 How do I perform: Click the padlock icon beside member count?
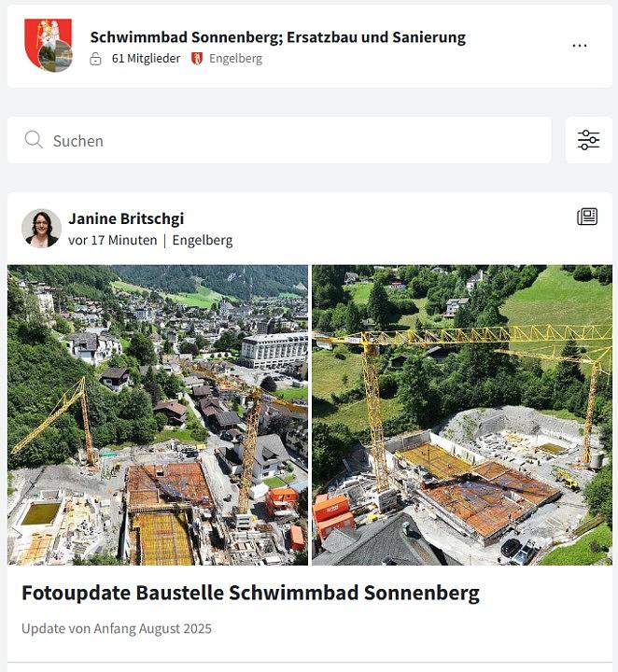click(x=95, y=59)
